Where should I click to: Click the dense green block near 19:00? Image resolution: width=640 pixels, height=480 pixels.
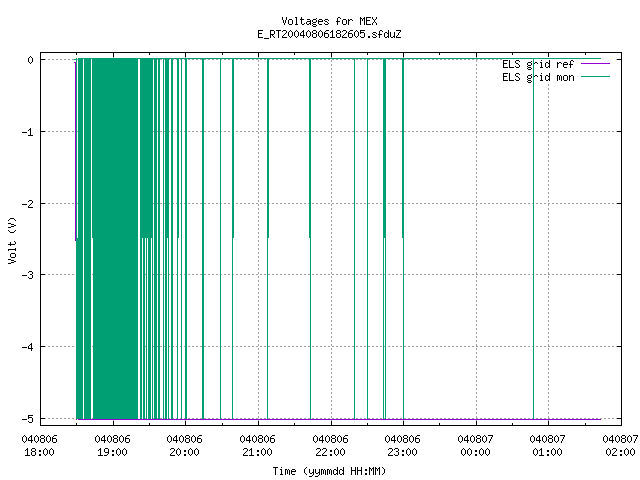(116, 239)
